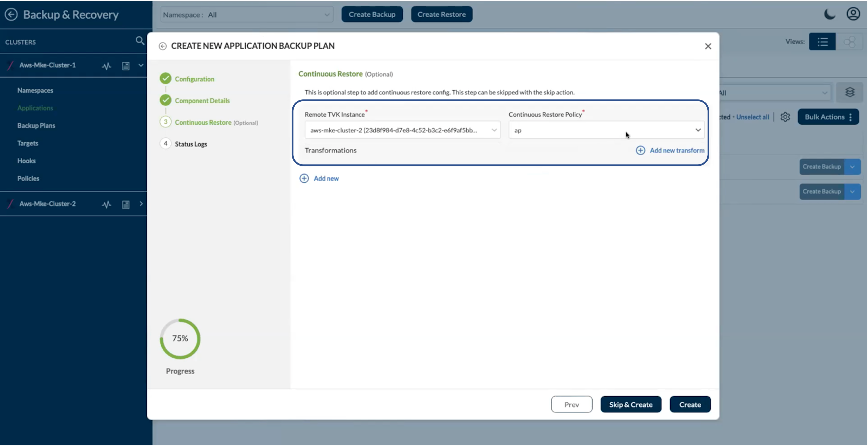
Task: Switch to list view icon
Action: click(x=822, y=42)
